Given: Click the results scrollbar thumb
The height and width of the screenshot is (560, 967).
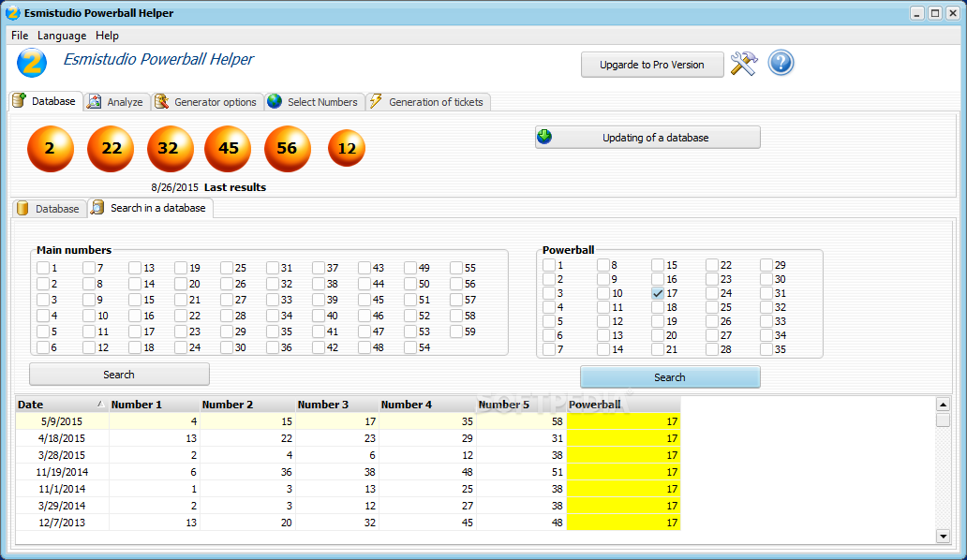Looking at the screenshot, I should pyautogui.click(x=943, y=420).
